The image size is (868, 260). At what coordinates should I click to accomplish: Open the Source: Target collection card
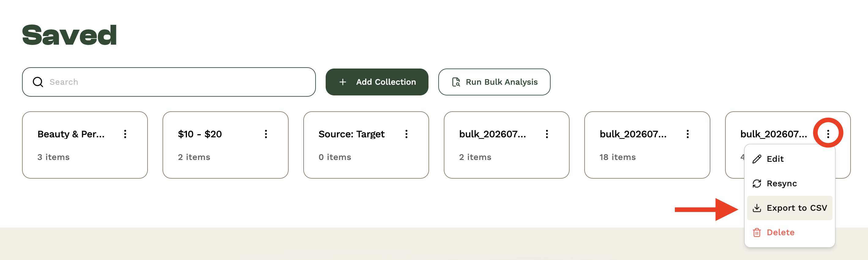[x=366, y=145]
